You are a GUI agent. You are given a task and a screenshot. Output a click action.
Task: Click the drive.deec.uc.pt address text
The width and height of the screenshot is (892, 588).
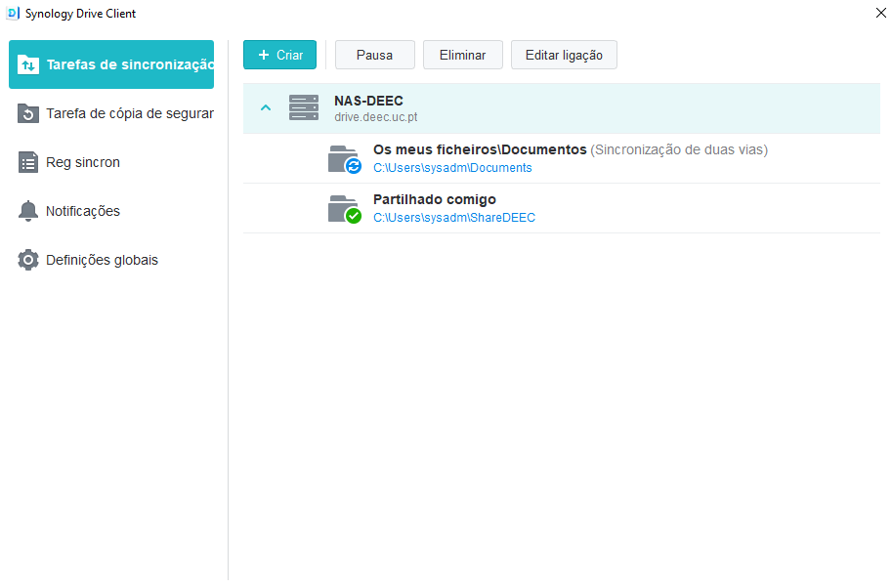pyautogui.click(x=375, y=116)
